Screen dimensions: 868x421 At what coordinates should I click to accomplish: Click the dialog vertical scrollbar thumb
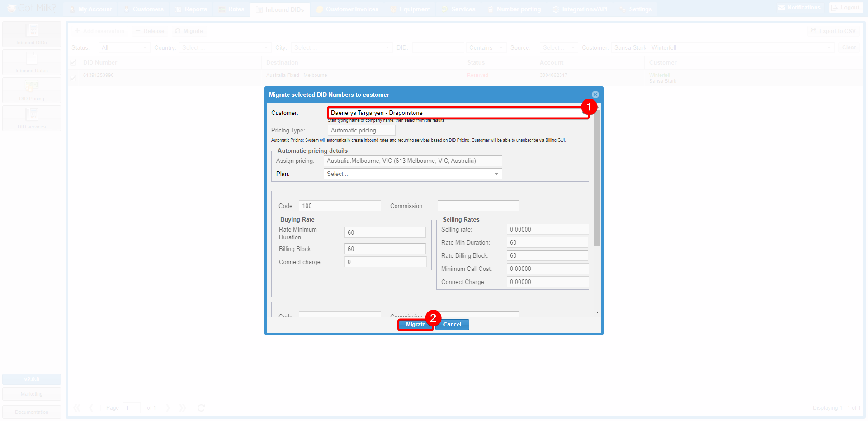(597, 178)
